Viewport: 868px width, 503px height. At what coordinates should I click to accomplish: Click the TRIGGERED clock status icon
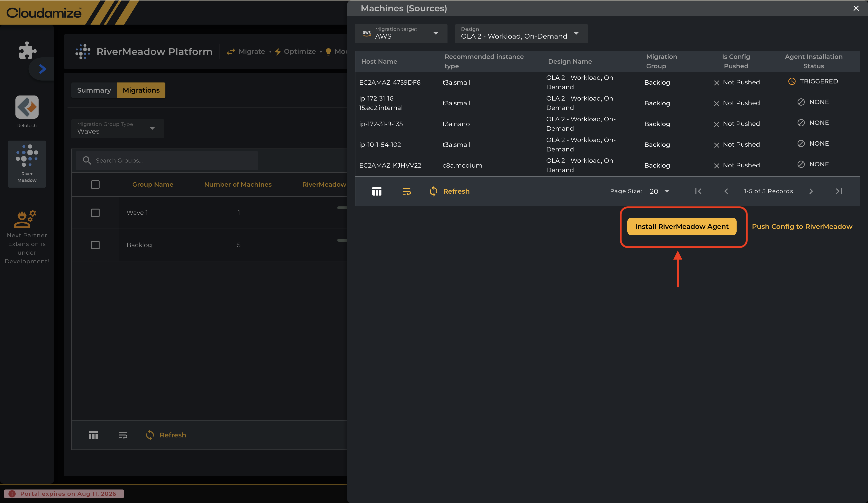(792, 81)
